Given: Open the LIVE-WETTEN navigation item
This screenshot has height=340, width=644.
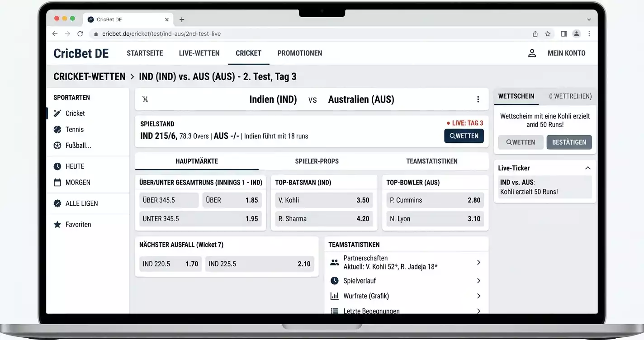Looking at the screenshot, I should (199, 53).
